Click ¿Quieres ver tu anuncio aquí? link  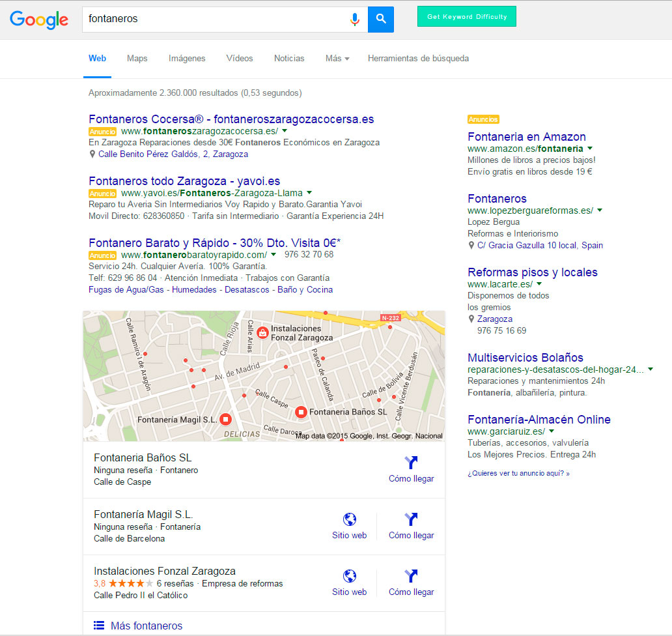point(518,474)
